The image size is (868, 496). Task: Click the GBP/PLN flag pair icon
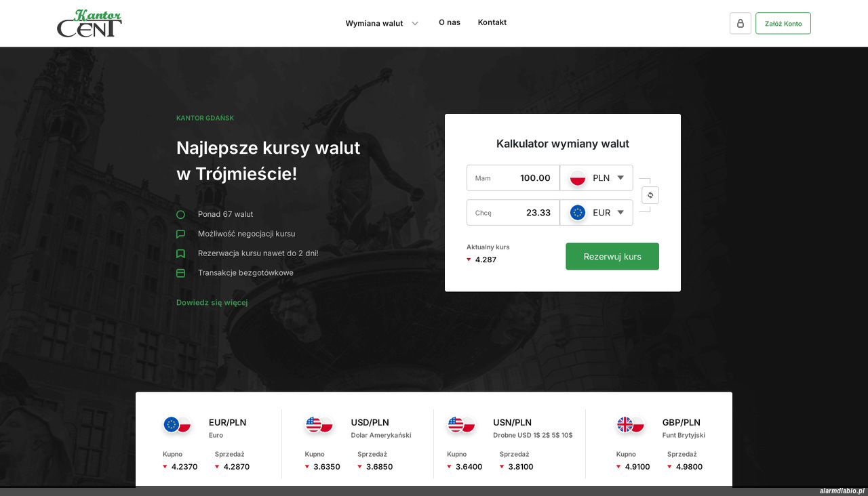(631, 425)
